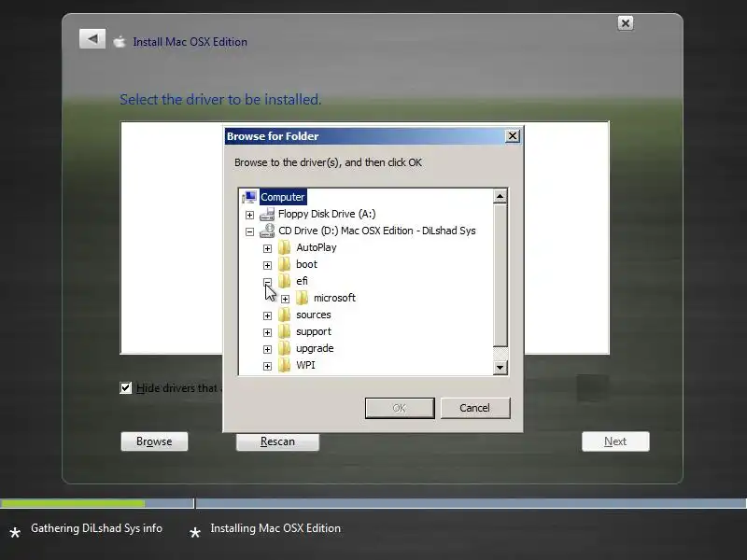
Task: Expand the sources folder
Action: tap(267, 315)
